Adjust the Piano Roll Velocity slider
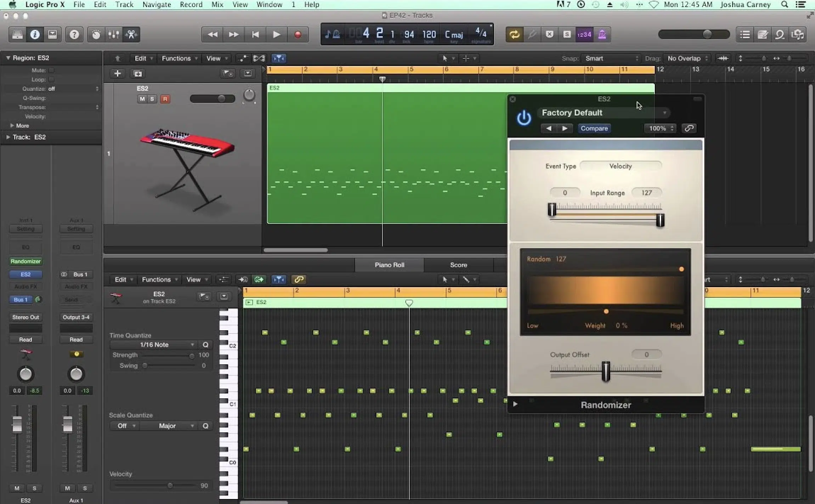The height and width of the screenshot is (504, 815). (x=170, y=485)
